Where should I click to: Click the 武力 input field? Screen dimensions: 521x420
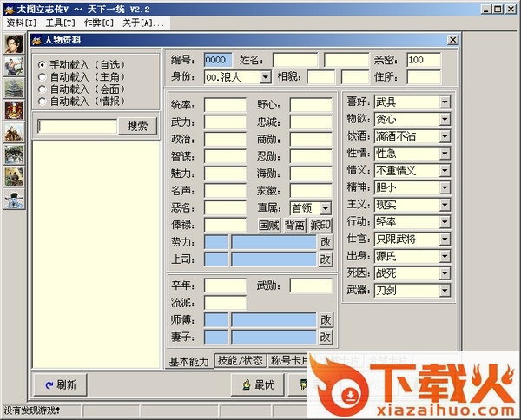point(225,122)
